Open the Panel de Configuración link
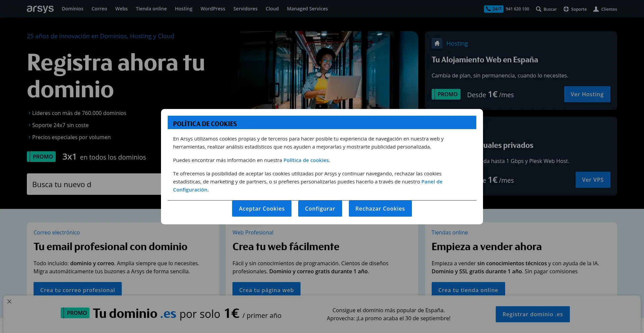 pos(432,182)
